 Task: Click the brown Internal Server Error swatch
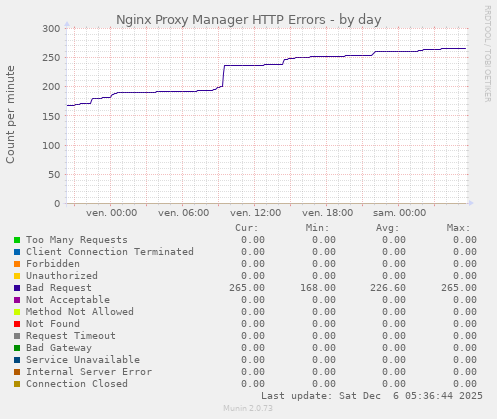tap(17, 372)
